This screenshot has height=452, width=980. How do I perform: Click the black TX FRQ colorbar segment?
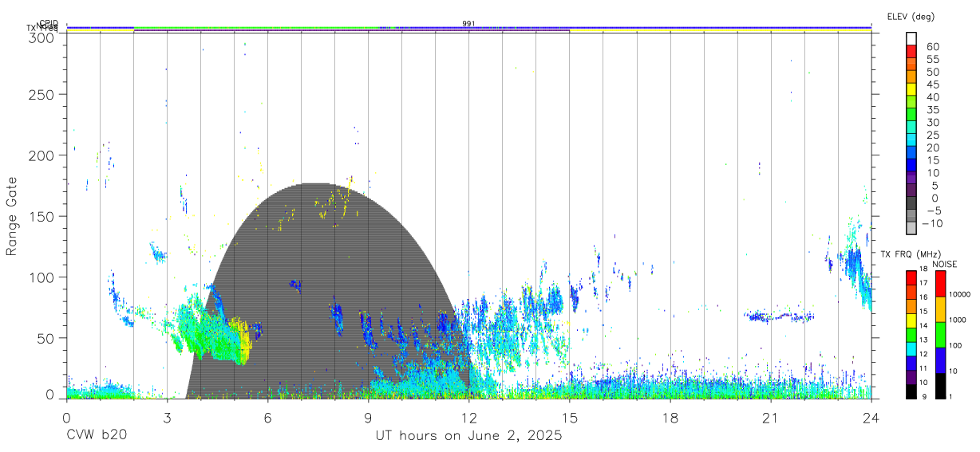(911, 390)
